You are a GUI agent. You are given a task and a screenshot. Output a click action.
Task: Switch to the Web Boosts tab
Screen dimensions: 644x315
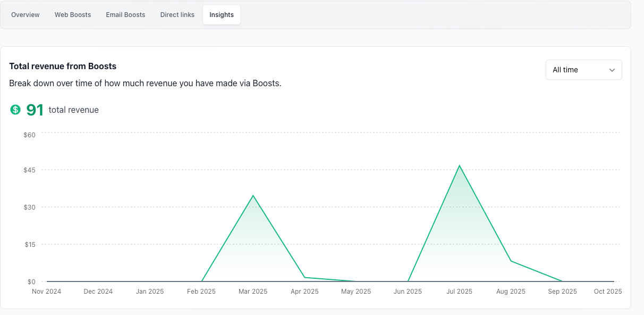click(73, 15)
